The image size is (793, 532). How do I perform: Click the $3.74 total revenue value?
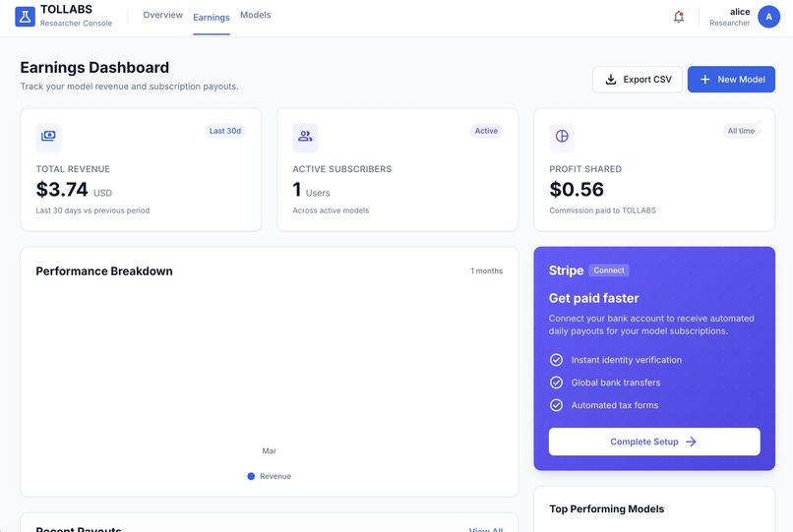[62, 190]
